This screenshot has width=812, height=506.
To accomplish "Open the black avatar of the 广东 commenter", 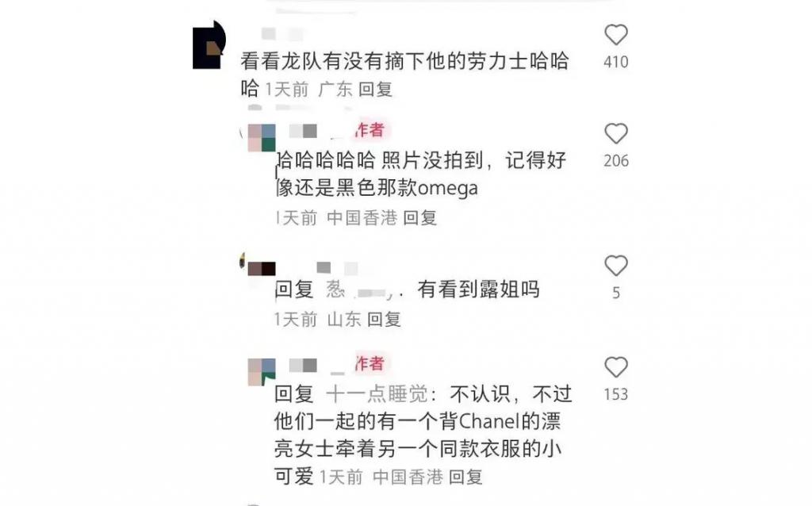I will (209, 44).
